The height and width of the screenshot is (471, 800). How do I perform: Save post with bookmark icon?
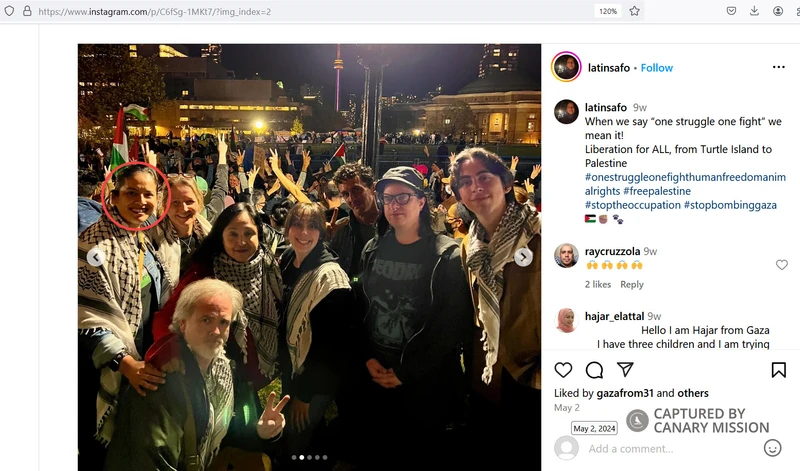tap(779, 370)
